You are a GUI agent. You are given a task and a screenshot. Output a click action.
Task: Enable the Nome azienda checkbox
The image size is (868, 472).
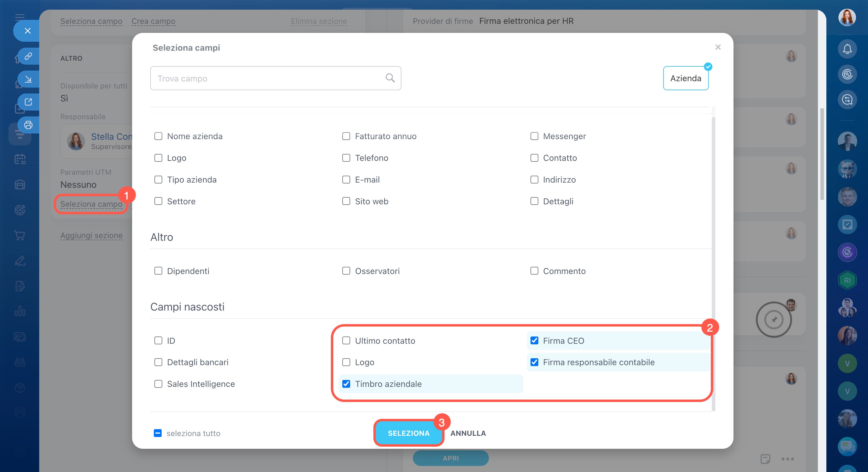[x=158, y=136]
